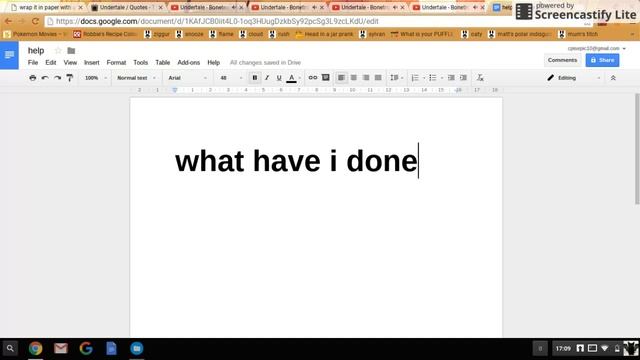Toggle italic formatting
The width and height of the screenshot is (640, 360).
(267, 78)
